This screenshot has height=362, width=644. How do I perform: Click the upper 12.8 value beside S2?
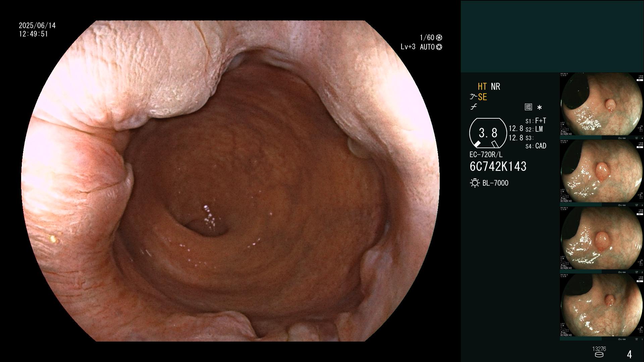pyautogui.click(x=516, y=128)
